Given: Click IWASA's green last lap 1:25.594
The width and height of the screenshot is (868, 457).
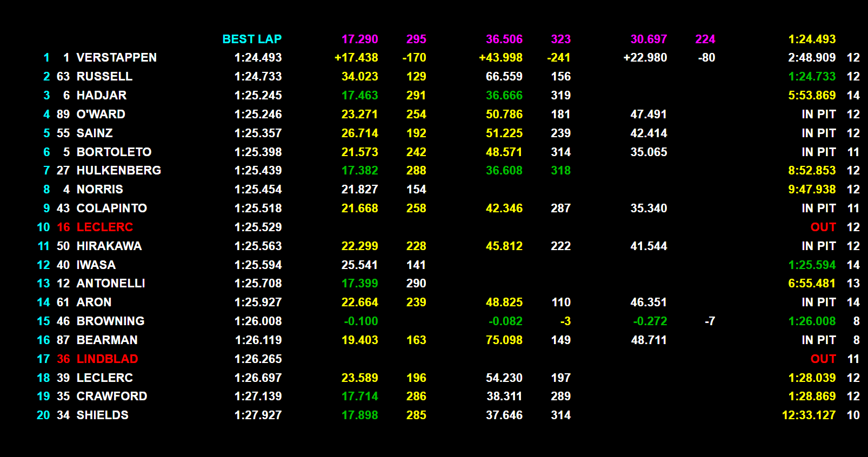Looking at the screenshot, I should (812, 265).
